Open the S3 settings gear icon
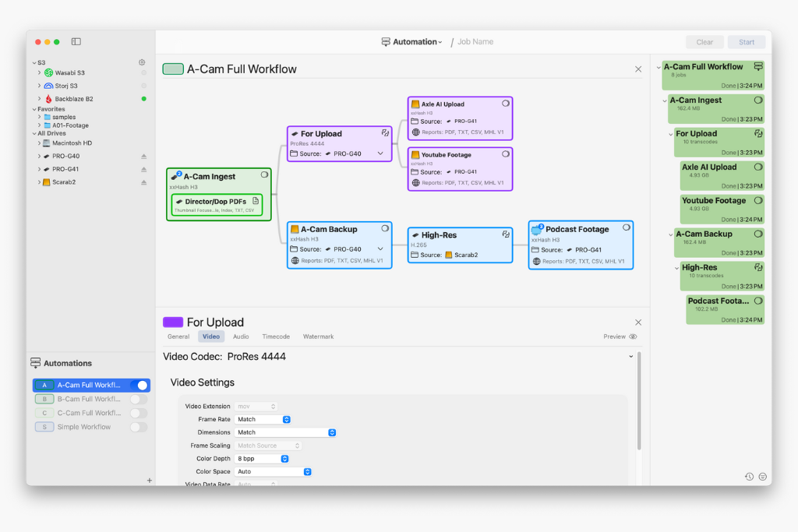The width and height of the screenshot is (798, 532). pos(142,62)
